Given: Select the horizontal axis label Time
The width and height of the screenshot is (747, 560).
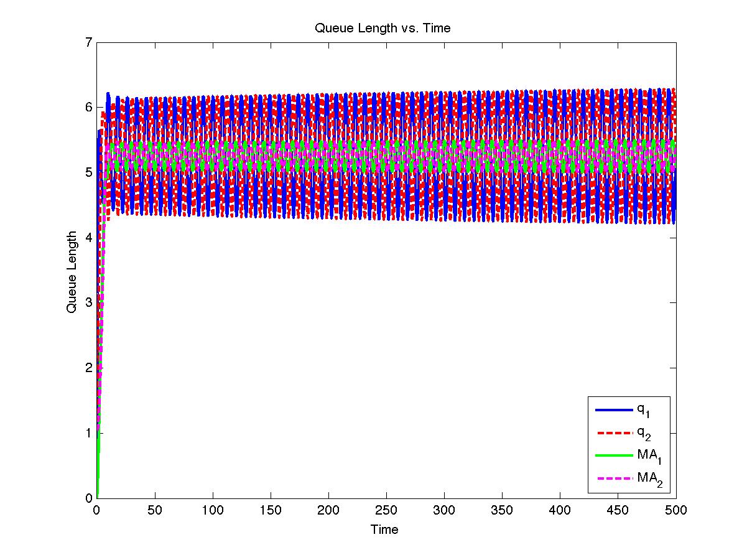Looking at the screenshot, I should (x=384, y=530).
